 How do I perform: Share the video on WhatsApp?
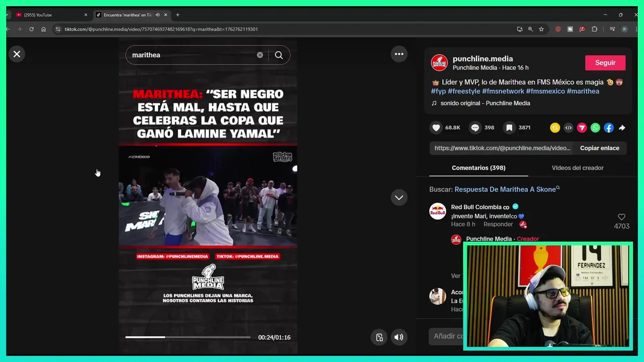pyautogui.click(x=595, y=128)
